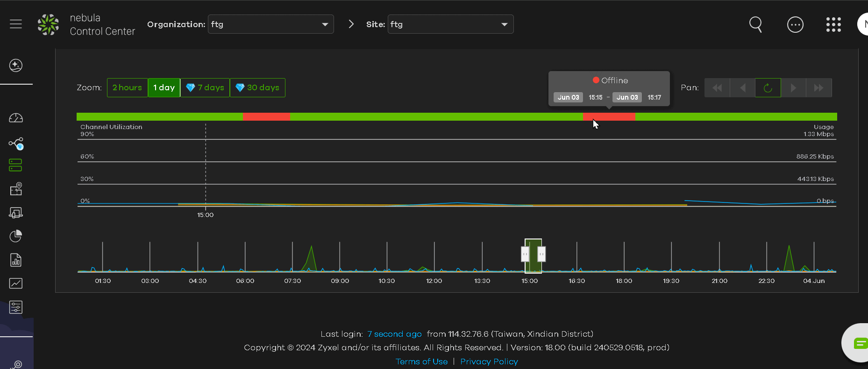This screenshot has height=369, width=868.
Task: Open the hamburger navigation menu
Action: (16, 24)
